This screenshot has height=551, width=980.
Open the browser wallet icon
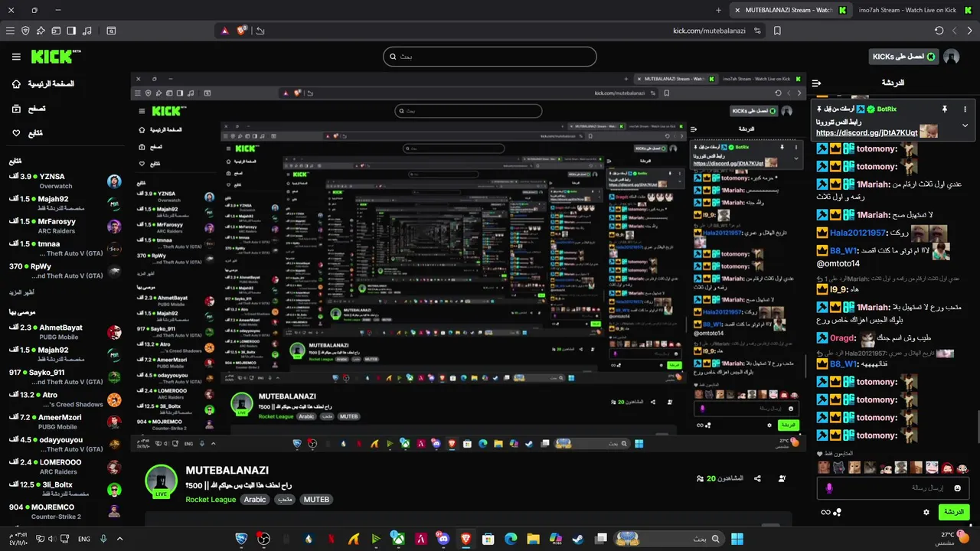[56, 31]
